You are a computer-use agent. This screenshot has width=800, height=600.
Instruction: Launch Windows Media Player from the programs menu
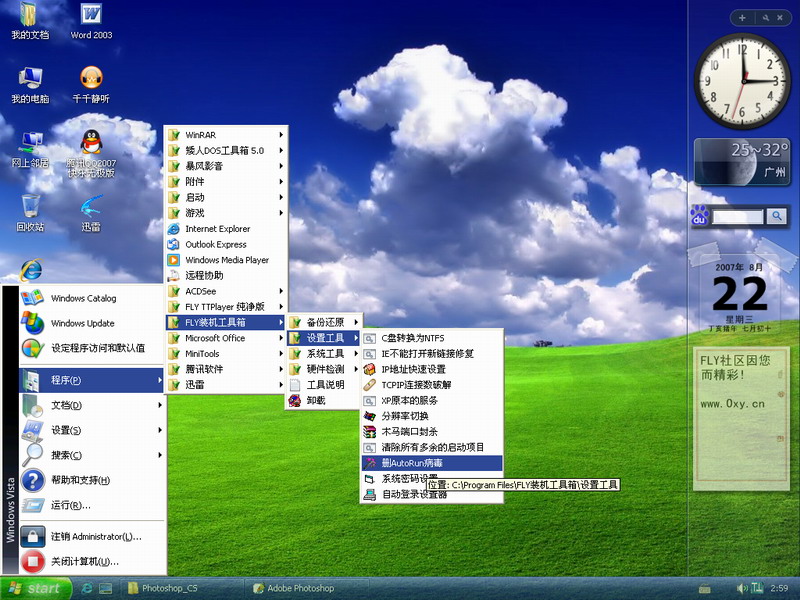pyautogui.click(x=226, y=260)
